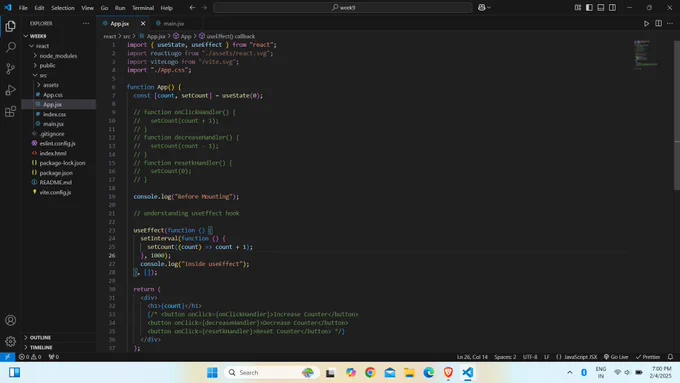Viewport: 680px width, 383px height.
Task: Click Go Live in status bar
Action: pyautogui.click(x=616, y=357)
